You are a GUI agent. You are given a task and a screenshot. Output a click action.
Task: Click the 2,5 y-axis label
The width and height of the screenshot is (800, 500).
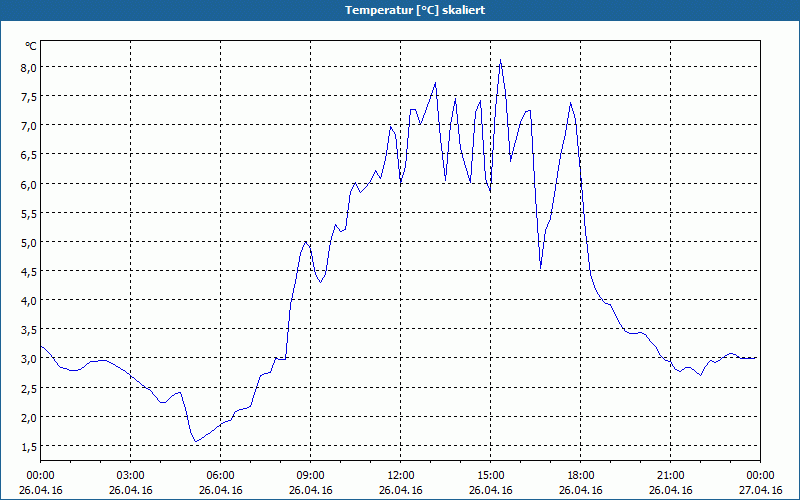click(28, 388)
